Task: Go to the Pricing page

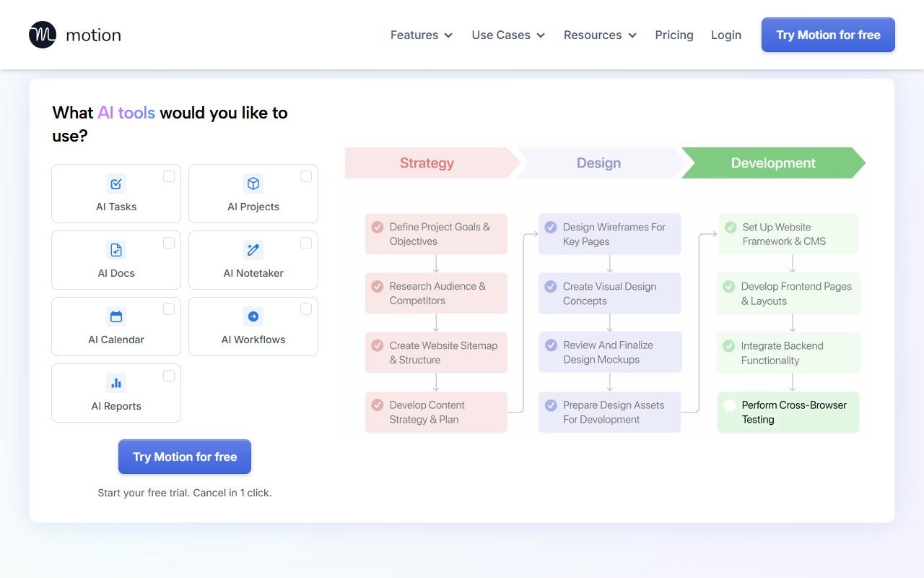Action: 674,35
